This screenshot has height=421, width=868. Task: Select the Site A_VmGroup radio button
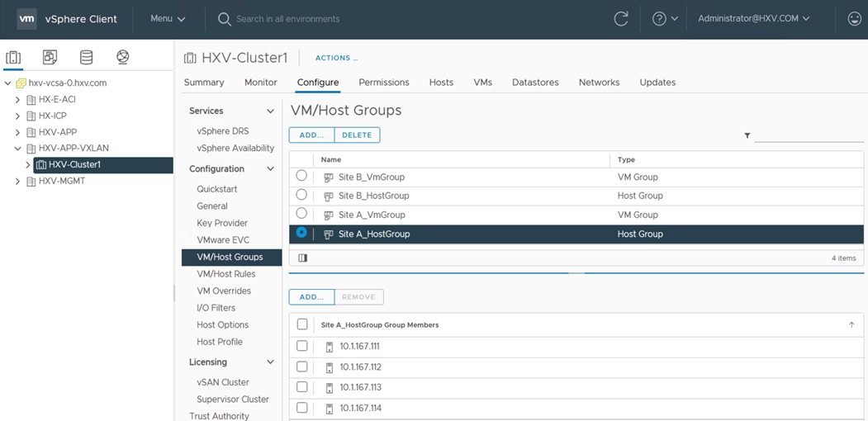[x=301, y=214]
